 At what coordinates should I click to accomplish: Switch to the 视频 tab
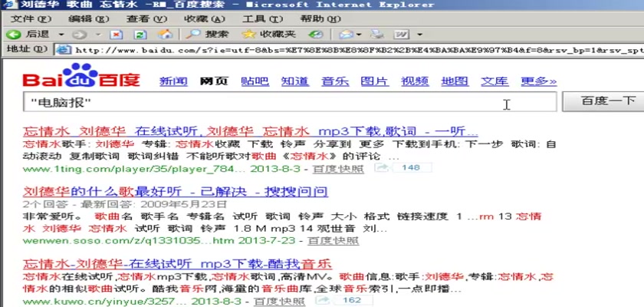coord(415,81)
